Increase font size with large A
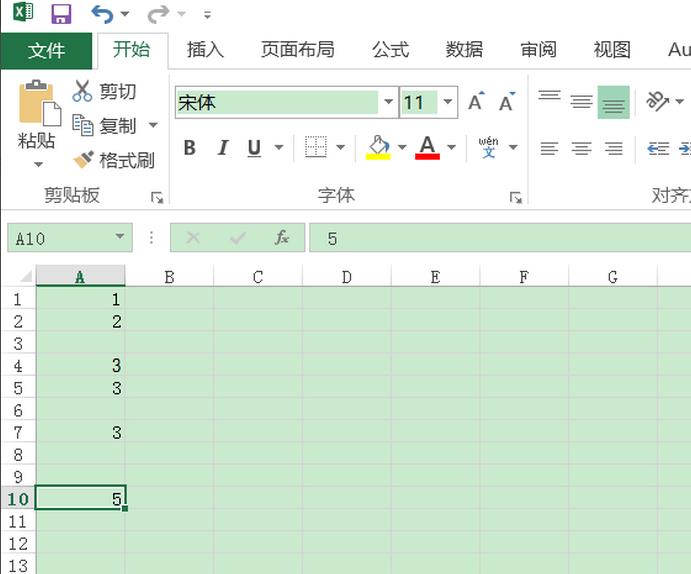The width and height of the screenshot is (691, 574). tap(476, 102)
